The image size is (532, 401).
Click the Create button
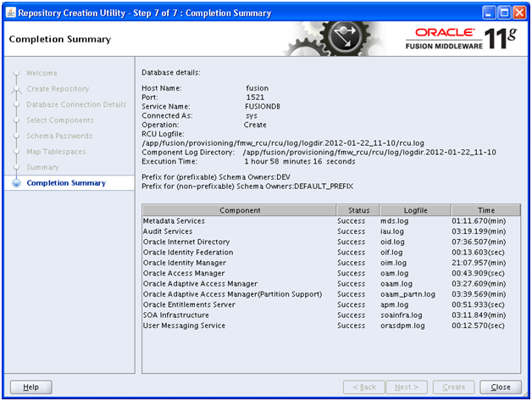point(453,387)
